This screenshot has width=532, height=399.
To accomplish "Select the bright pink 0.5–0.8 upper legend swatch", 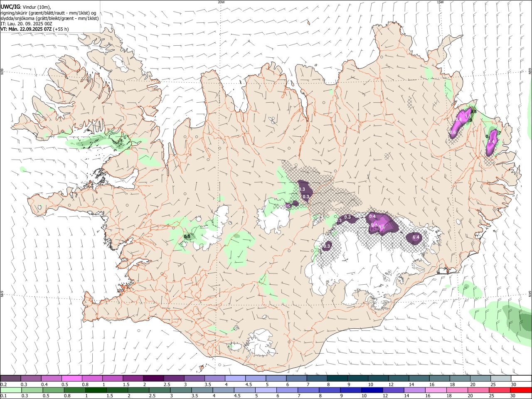I will [x=71, y=378].
